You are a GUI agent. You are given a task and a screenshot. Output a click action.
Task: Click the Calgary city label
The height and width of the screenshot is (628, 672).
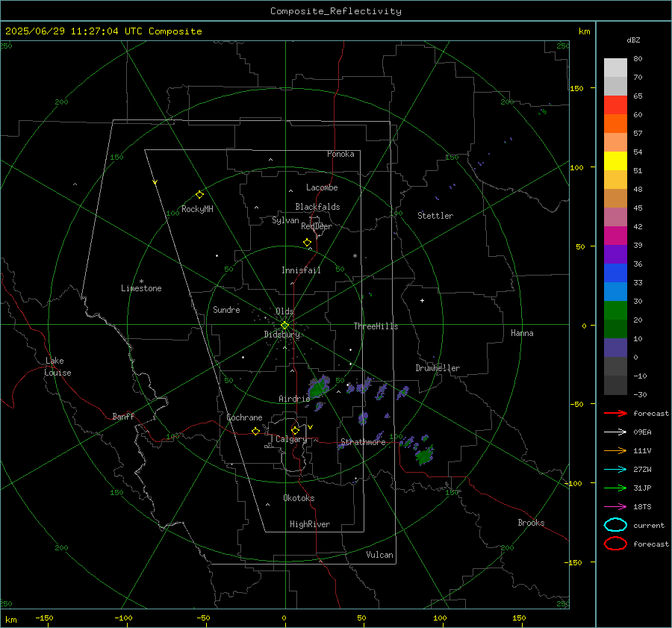pos(291,439)
